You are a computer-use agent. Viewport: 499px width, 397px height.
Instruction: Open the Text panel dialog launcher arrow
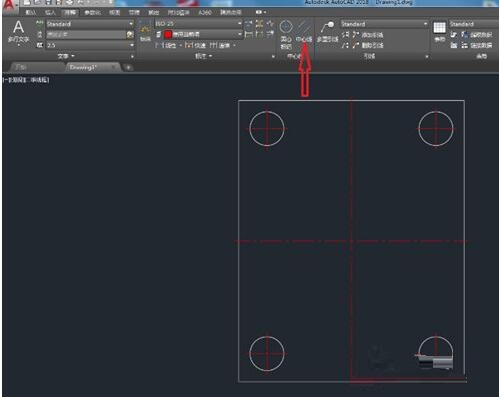(x=132, y=57)
